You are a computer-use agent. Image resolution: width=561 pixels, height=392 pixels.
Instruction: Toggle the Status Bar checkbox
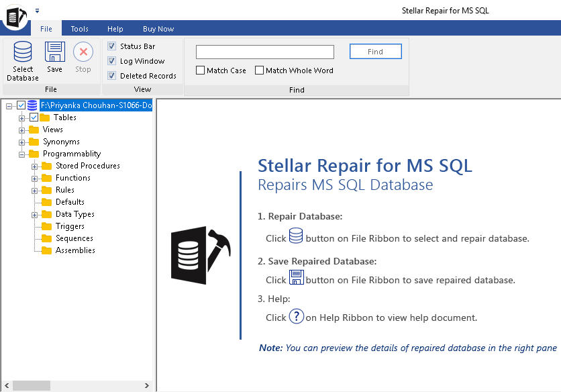111,46
